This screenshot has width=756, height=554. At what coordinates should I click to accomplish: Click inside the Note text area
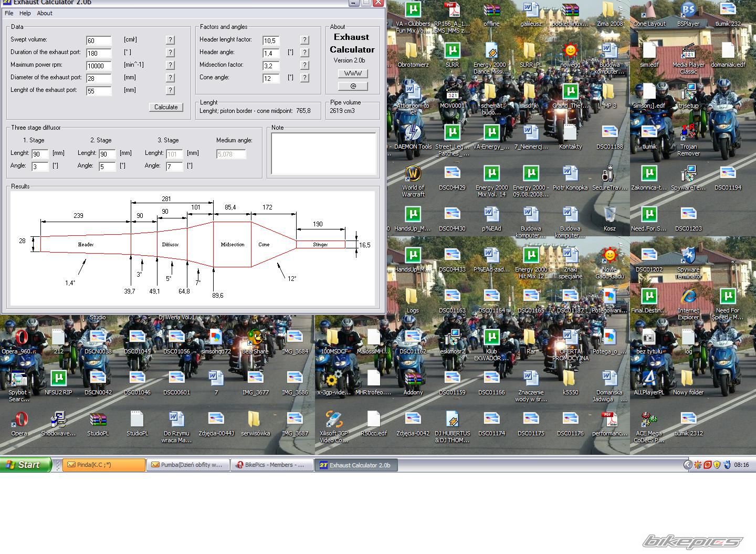coord(323,153)
